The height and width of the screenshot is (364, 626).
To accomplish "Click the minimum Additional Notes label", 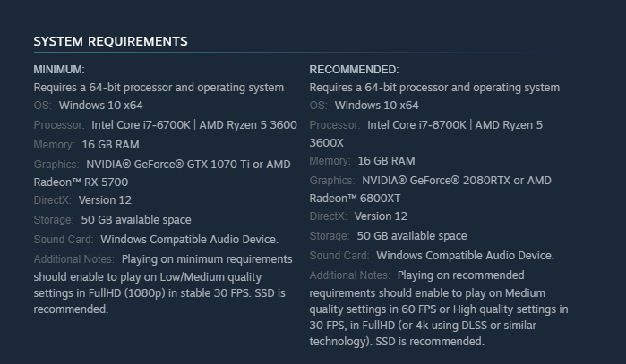I will pos(73,259).
